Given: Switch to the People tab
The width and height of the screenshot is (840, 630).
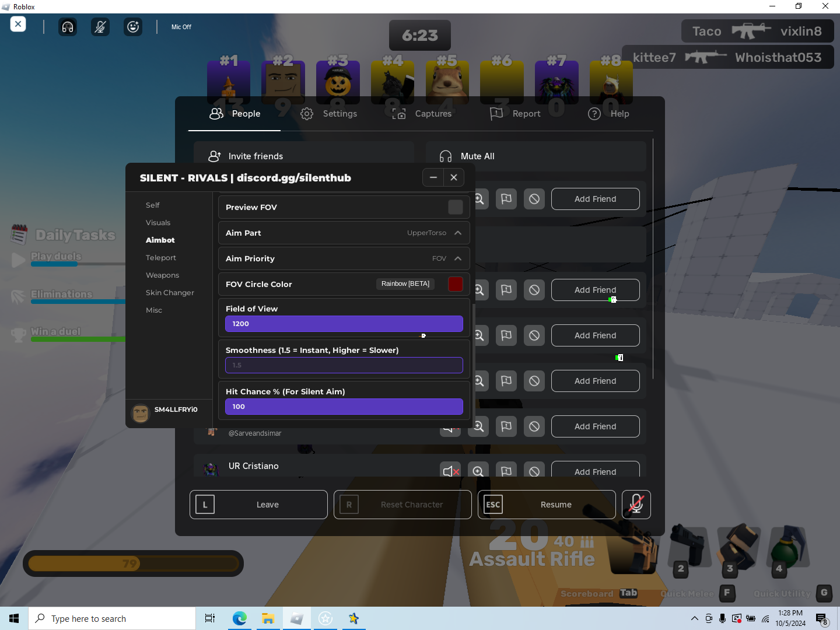Looking at the screenshot, I should click(x=235, y=114).
